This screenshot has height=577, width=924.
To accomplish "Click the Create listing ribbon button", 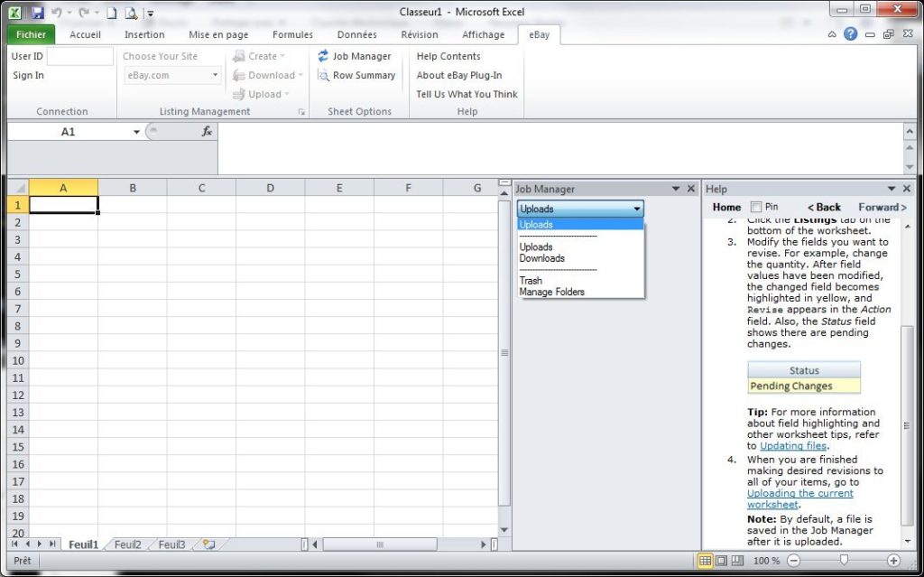I will tap(259, 56).
